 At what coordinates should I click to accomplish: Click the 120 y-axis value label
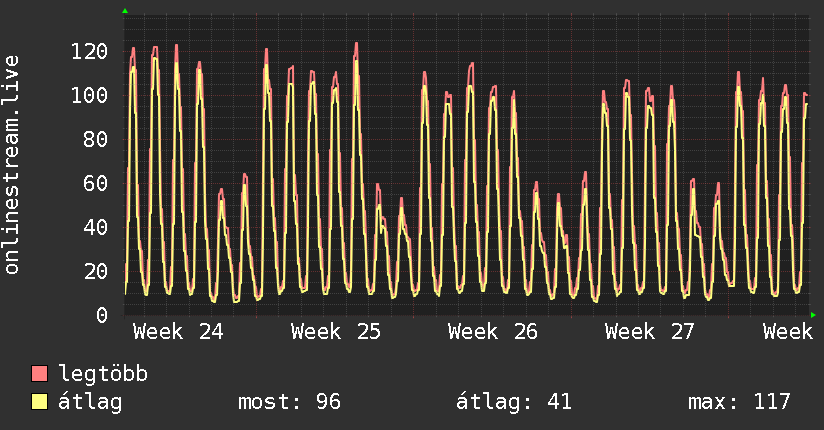pyautogui.click(x=89, y=52)
